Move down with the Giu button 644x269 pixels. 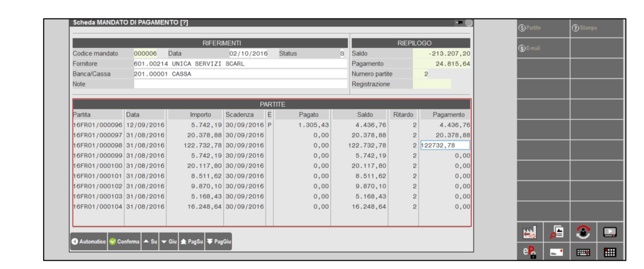tap(169, 242)
